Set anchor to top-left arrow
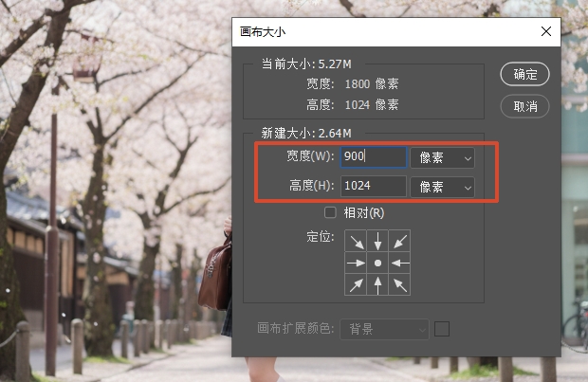The width and height of the screenshot is (588, 382). pos(356,241)
